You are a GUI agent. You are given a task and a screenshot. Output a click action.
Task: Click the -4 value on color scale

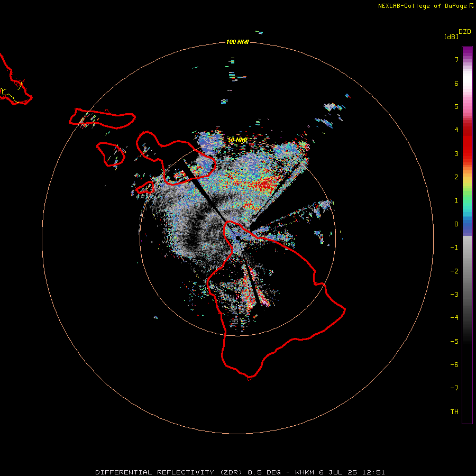[x=454, y=317]
